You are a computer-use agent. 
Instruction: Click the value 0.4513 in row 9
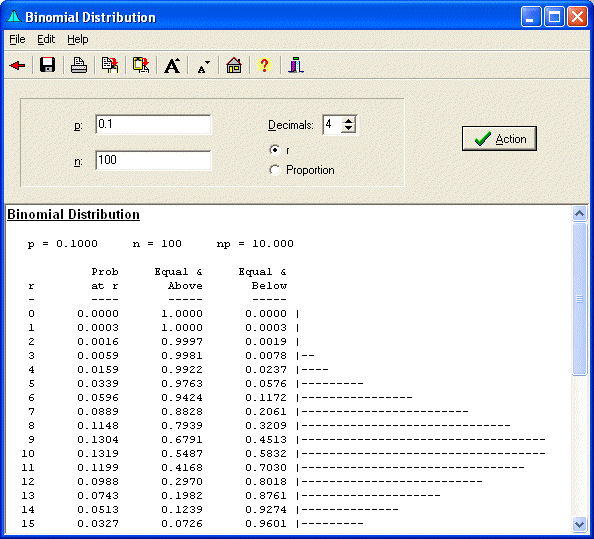coord(266,440)
